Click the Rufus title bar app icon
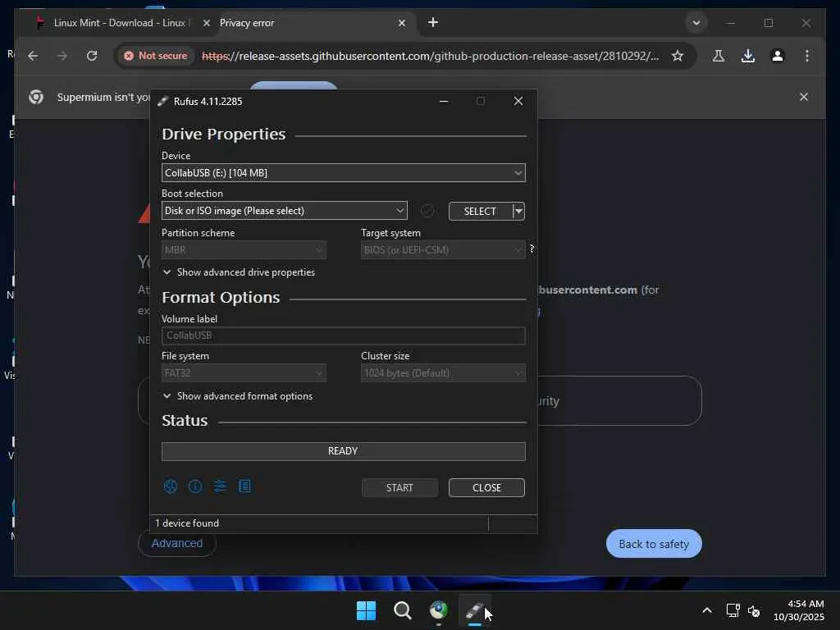840x630 pixels. (163, 101)
